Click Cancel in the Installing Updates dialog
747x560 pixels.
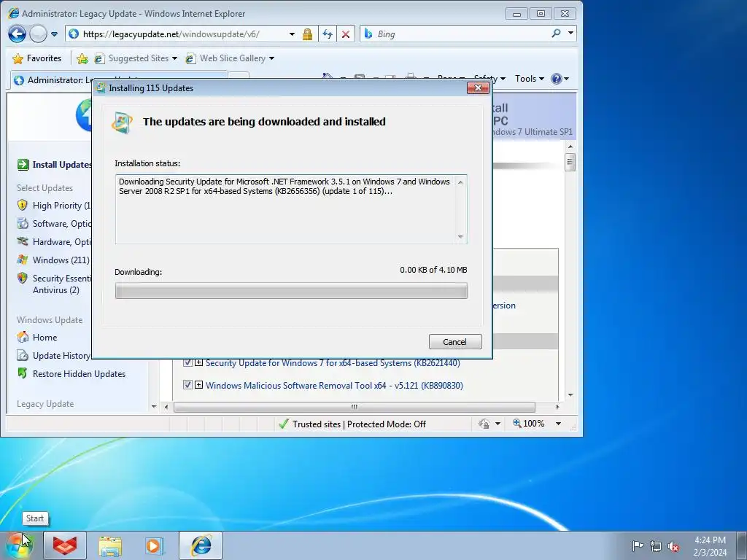pos(455,342)
